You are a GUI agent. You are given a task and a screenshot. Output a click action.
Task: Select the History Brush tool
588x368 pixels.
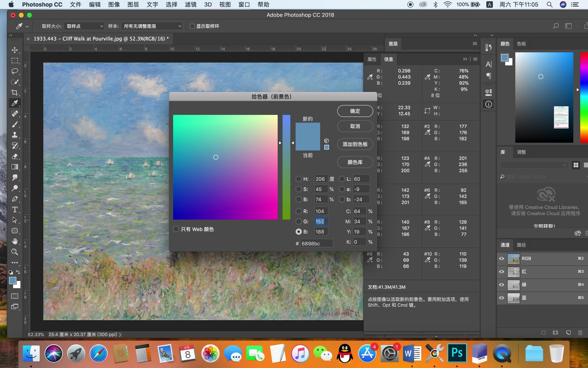tap(14, 146)
